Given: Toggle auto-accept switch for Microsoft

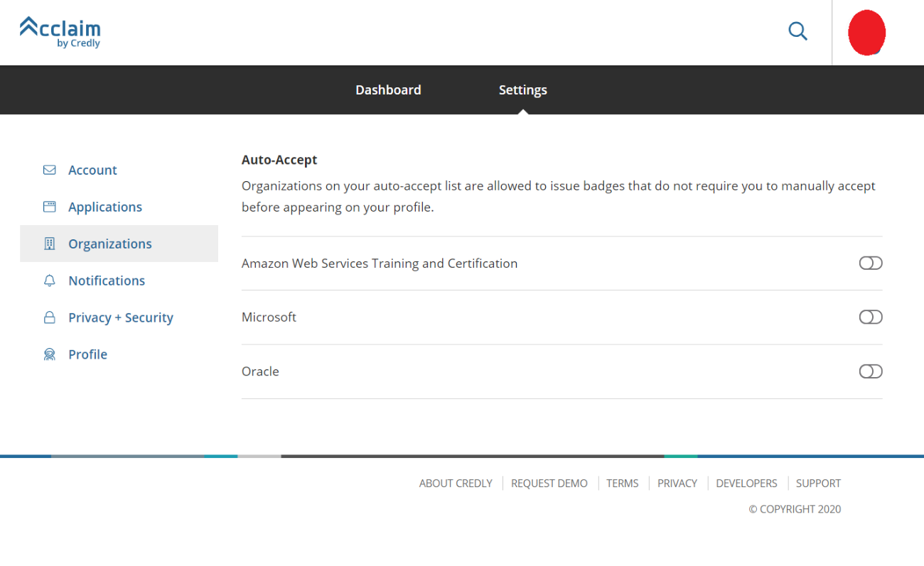Looking at the screenshot, I should click(x=871, y=317).
